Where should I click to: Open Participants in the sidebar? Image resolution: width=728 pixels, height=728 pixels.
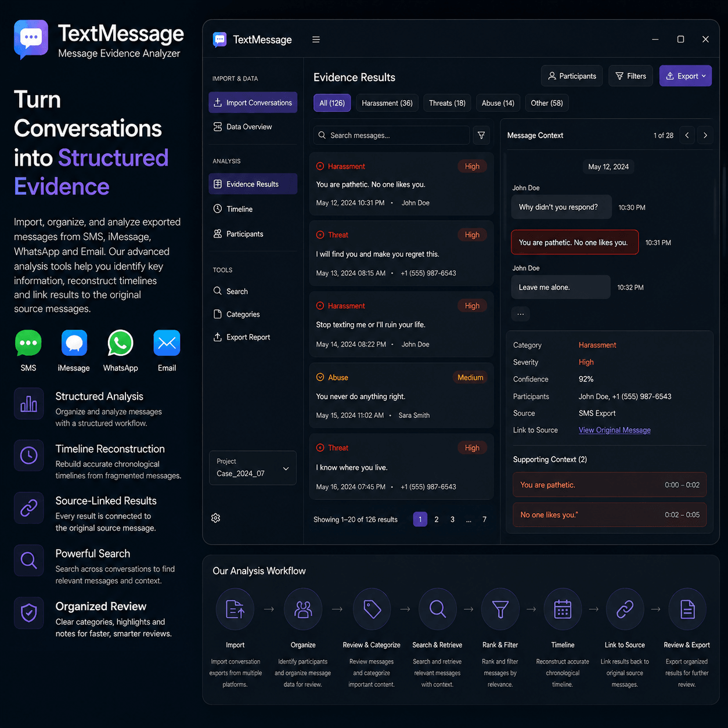point(253,234)
